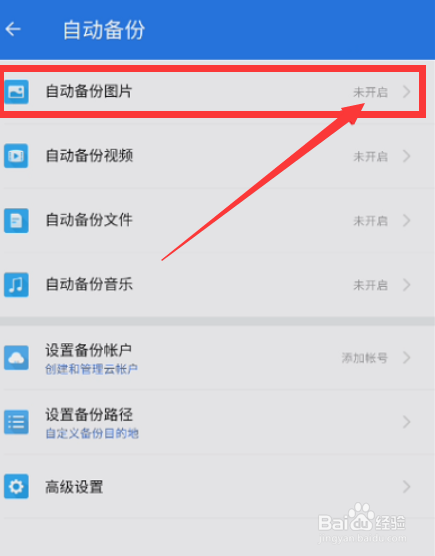
Task: Open the 自动备份图片 menu entry
Action: click(x=213, y=92)
